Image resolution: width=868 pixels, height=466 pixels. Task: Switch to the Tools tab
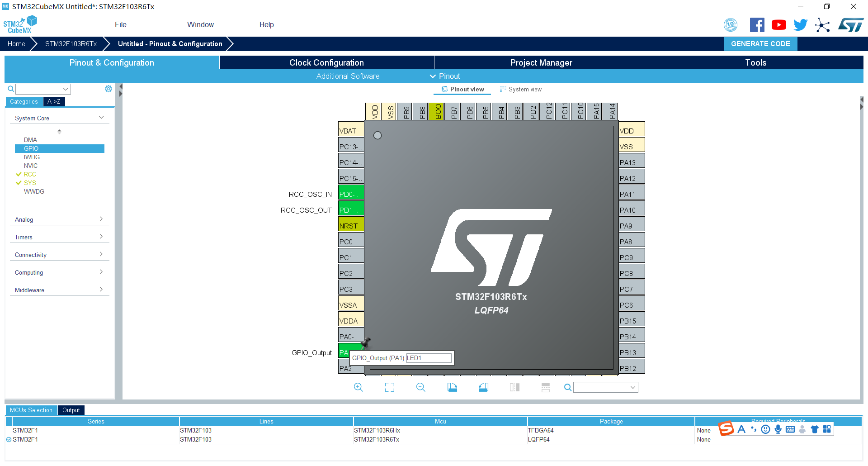coord(756,62)
